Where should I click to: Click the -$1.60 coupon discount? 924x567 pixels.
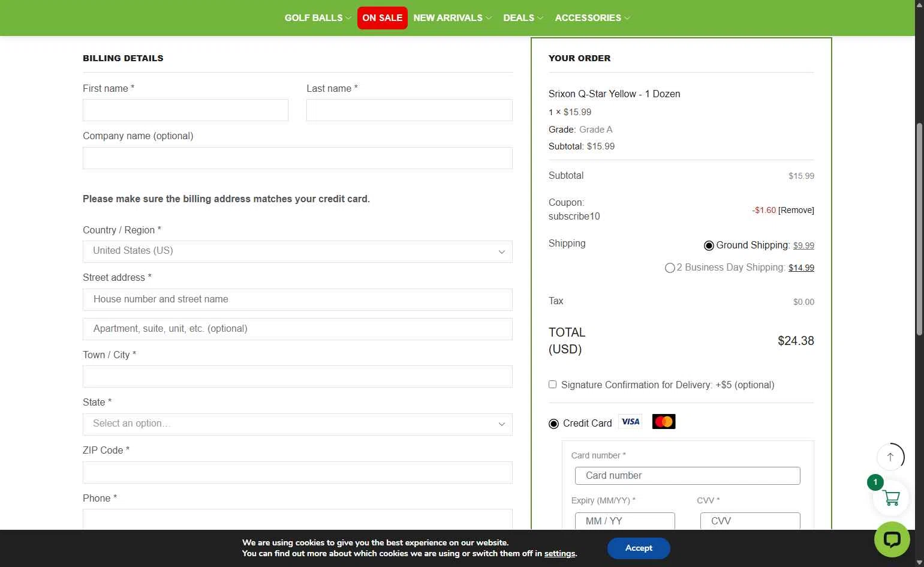(764, 210)
